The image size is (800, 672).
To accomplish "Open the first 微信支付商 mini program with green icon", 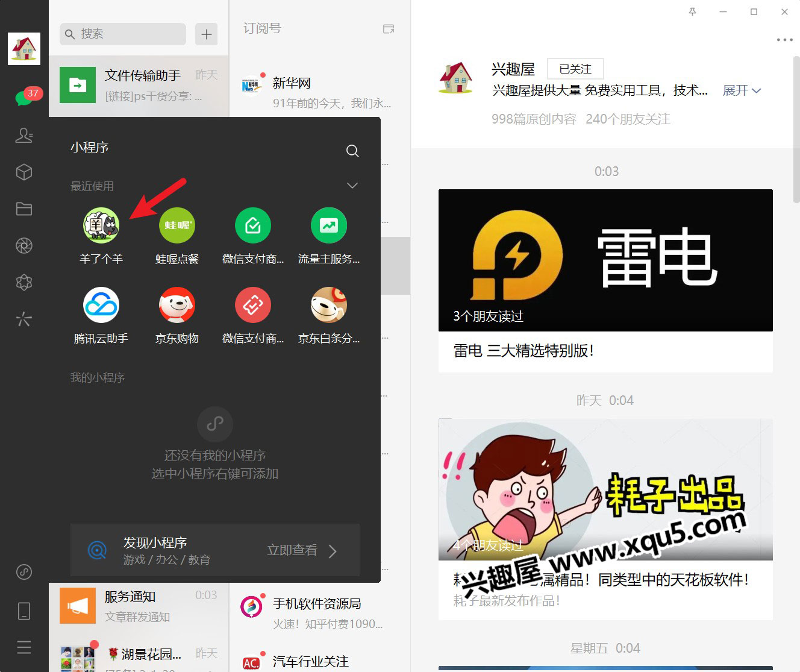I will tap(253, 236).
